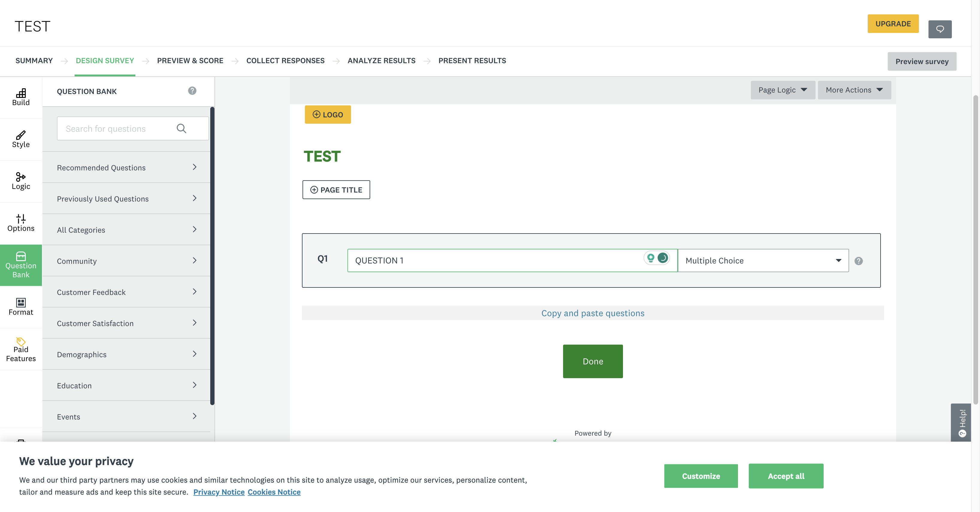Click the chat feedback icon button

(940, 29)
